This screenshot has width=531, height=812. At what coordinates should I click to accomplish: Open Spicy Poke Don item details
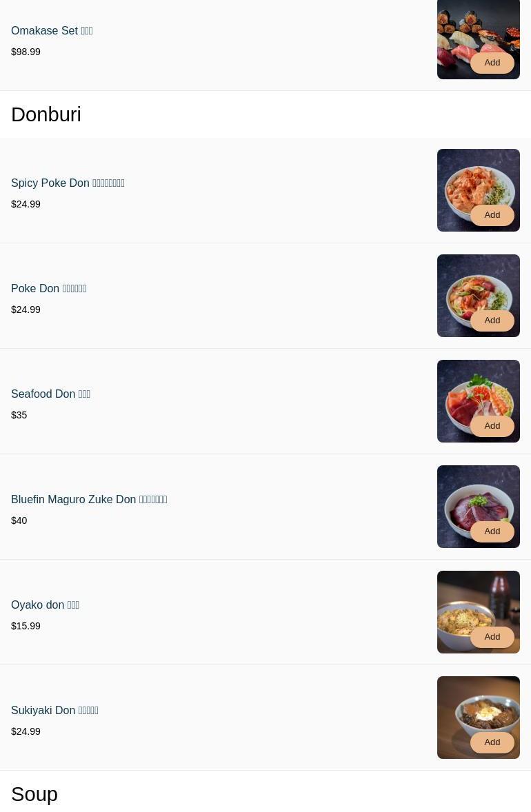coord(68,183)
